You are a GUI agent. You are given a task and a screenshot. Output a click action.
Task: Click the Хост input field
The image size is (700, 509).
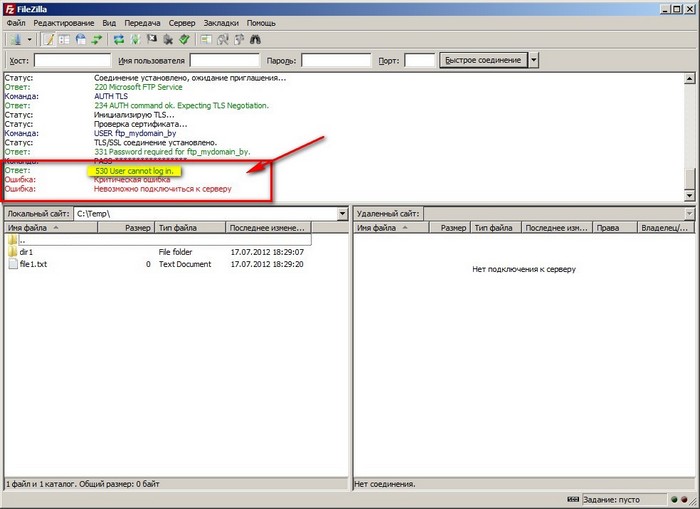tap(72, 60)
